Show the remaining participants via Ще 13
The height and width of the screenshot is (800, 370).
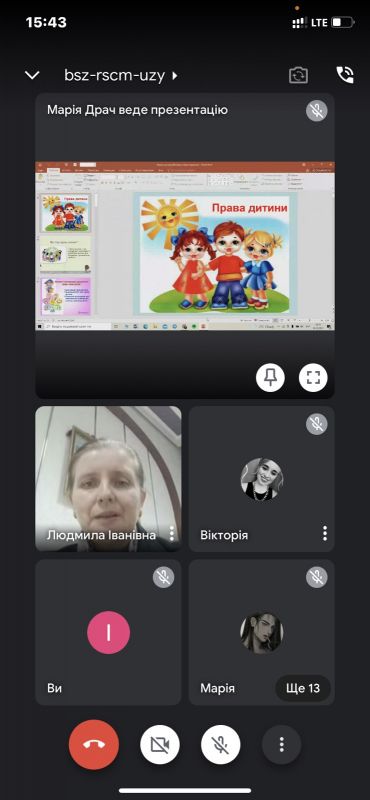click(x=303, y=688)
